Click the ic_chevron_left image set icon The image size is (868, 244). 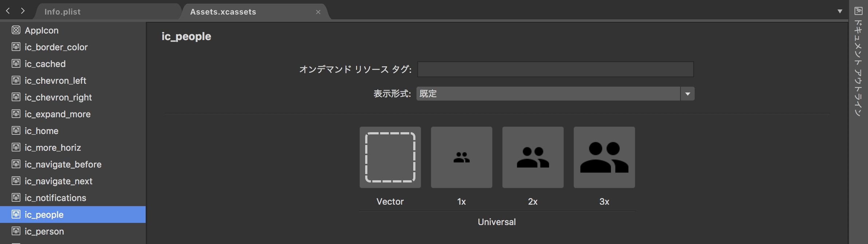[x=16, y=80]
